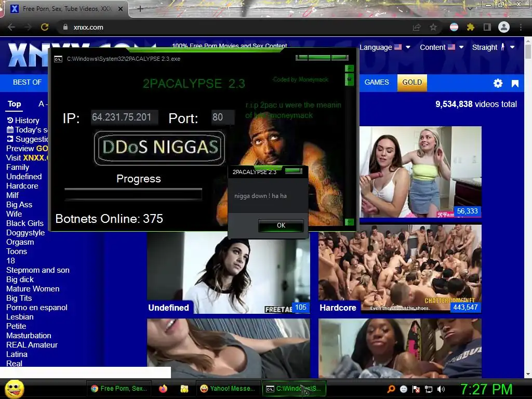Go back using the browser back arrow
Screen dimensions: 532x399
click(x=11, y=27)
